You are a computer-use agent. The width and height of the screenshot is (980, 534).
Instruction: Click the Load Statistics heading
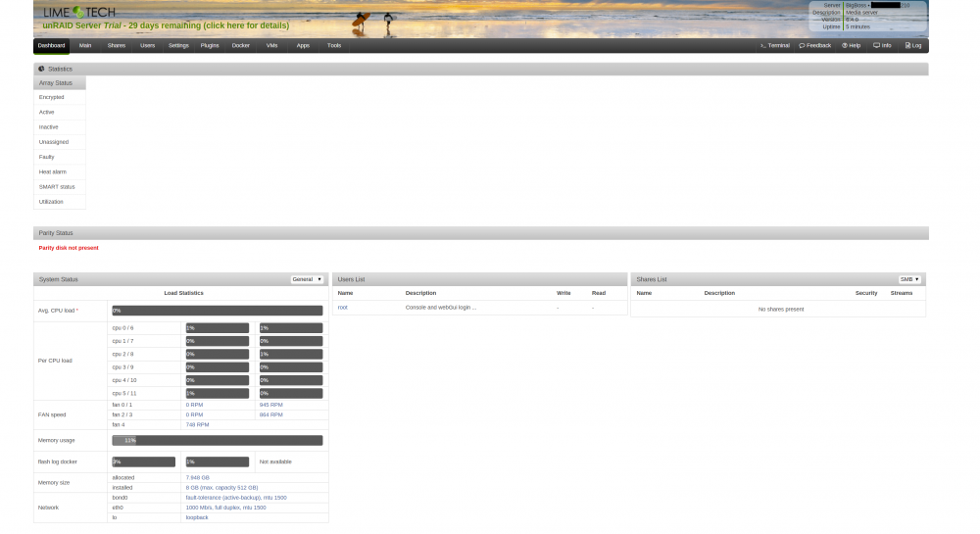[x=184, y=293]
